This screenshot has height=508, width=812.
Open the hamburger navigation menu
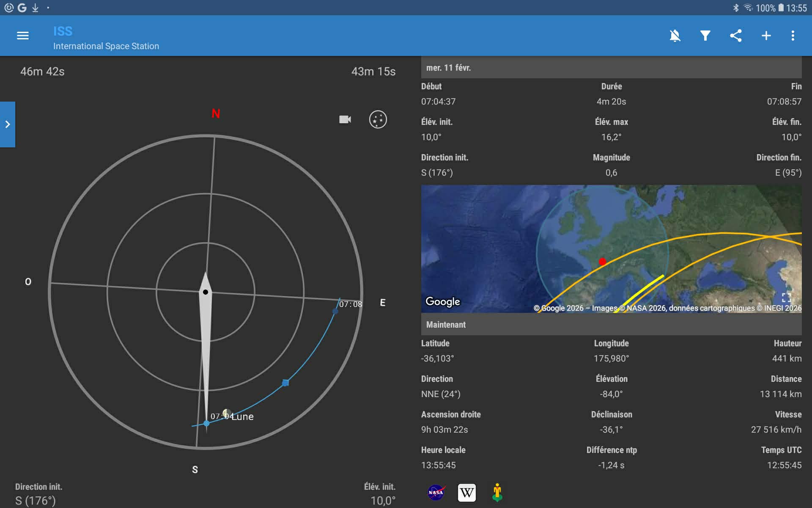point(23,36)
